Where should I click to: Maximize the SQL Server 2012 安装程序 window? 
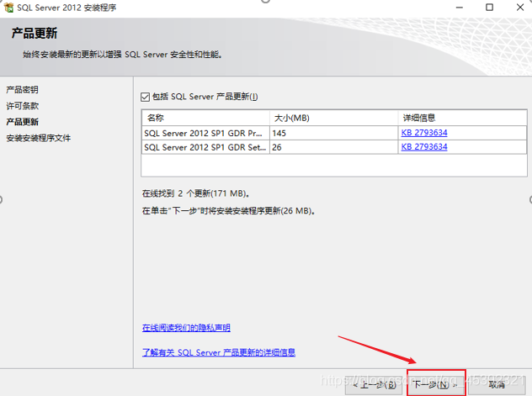(x=489, y=7)
